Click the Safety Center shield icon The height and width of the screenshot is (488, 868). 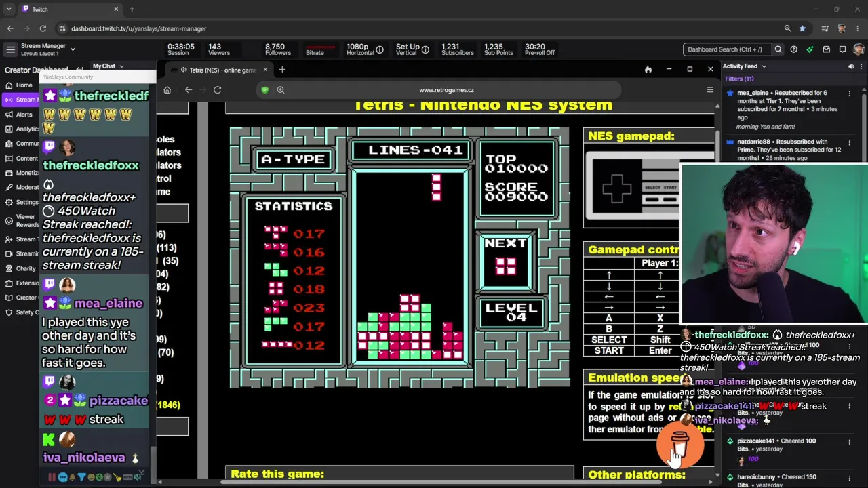[9, 312]
